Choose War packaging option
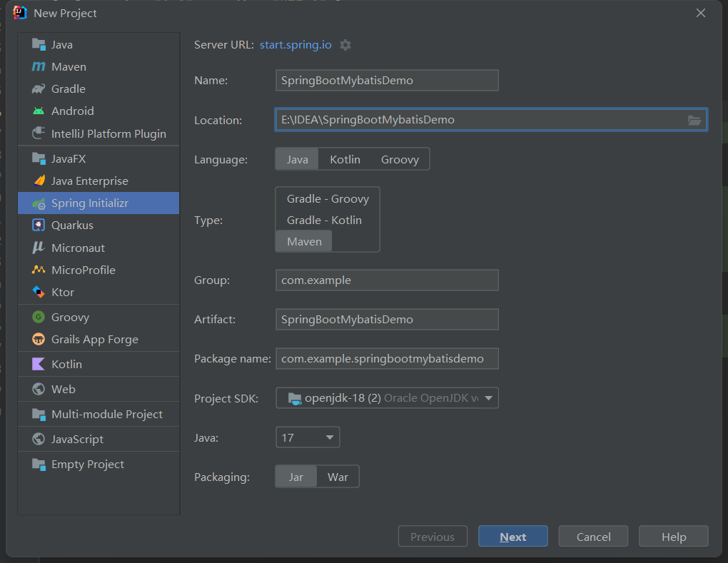Viewport: 728px width, 563px height. pyautogui.click(x=338, y=477)
